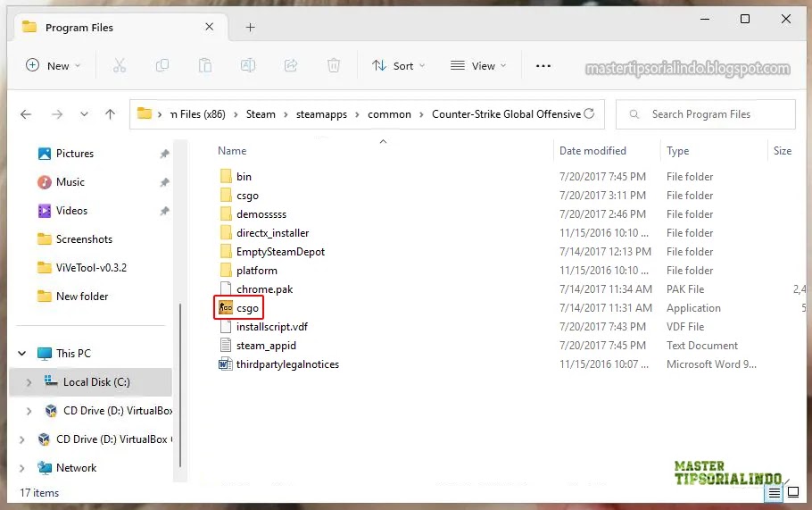Image resolution: width=812 pixels, height=510 pixels.
Task: Click the Search Program Files box
Action: (x=705, y=114)
